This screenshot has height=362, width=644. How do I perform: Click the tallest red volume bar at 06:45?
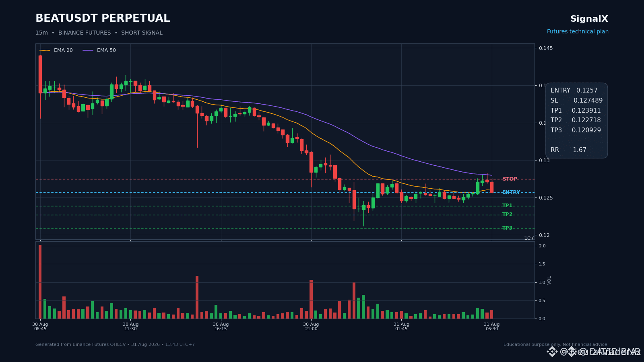[40, 282]
